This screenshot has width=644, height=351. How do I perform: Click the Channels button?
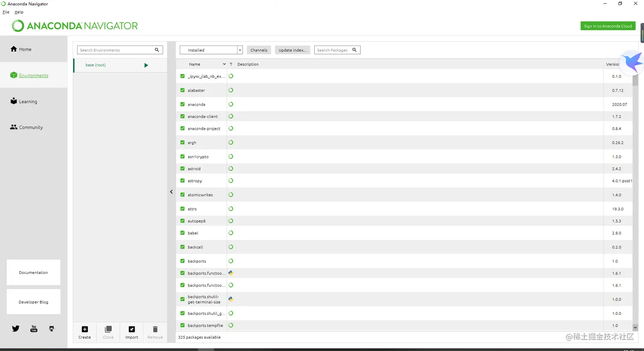coord(259,50)
